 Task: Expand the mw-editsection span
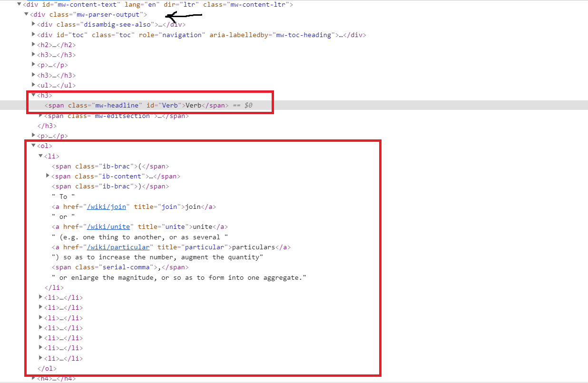tap(40, 116)
